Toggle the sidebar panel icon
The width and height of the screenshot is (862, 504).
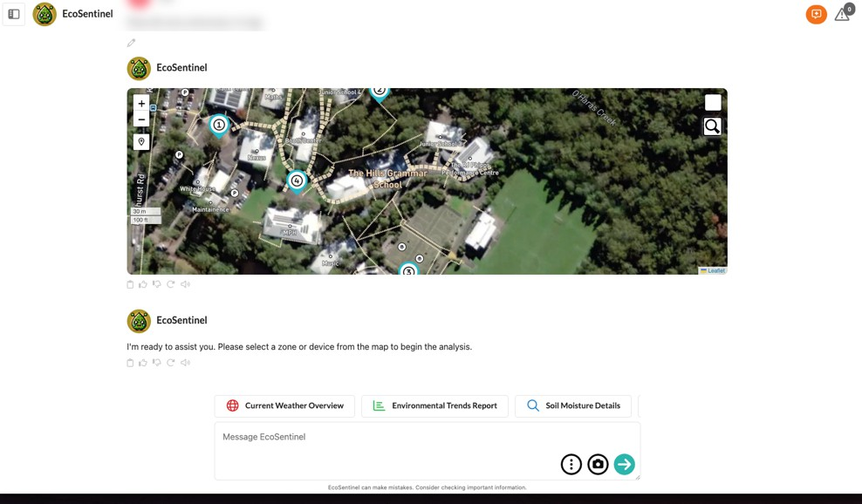(x=14, y=14)
